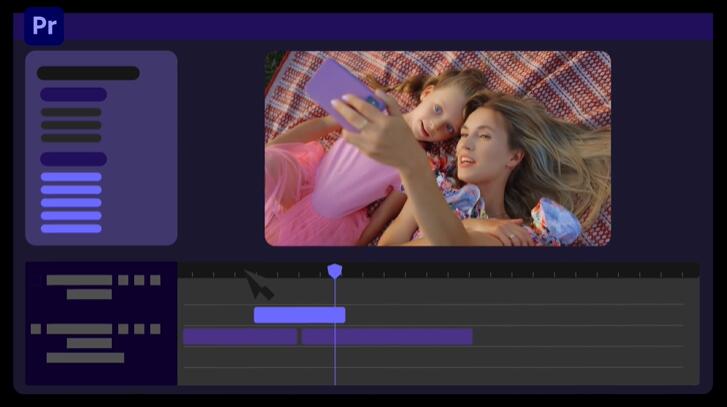
Task: Click the video preview of mother and daughter
Action: [x=438, y=148]
